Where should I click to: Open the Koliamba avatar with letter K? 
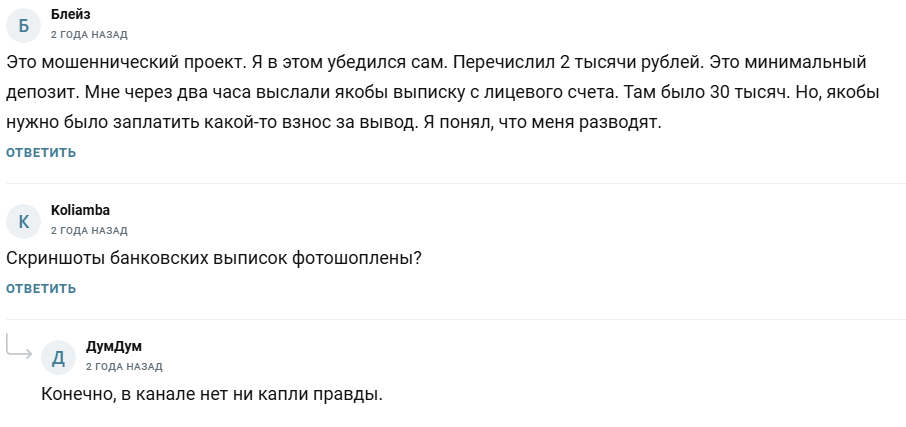pyautogui.click(x=24, y=220)
